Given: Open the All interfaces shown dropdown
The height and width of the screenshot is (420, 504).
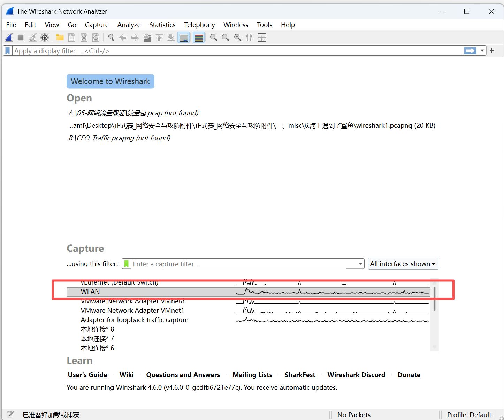Looking at the screenshot, I should click(x=403, y=264).
